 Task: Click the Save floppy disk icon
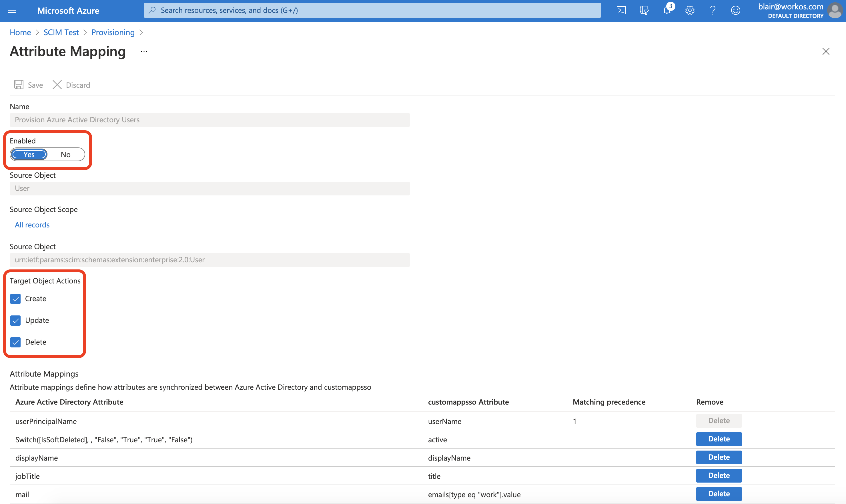[19, 85]
